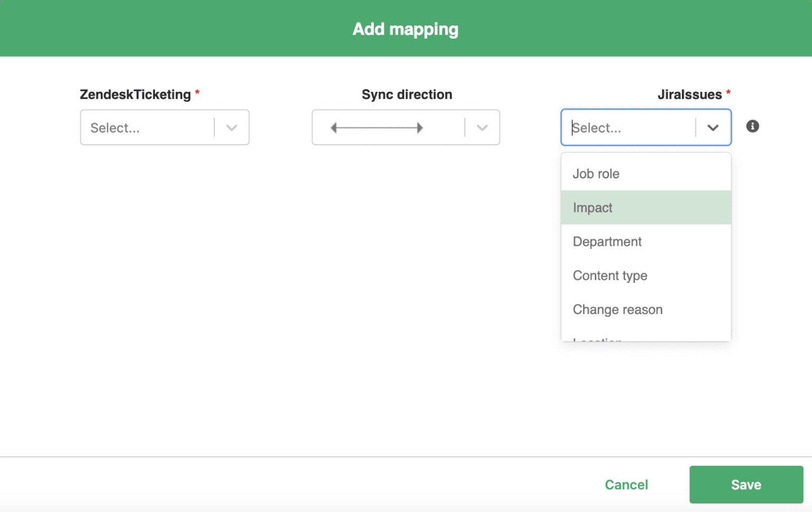Choose Content type in the dropdown list
The image size is (812, 512).
[x=610, y=276]
